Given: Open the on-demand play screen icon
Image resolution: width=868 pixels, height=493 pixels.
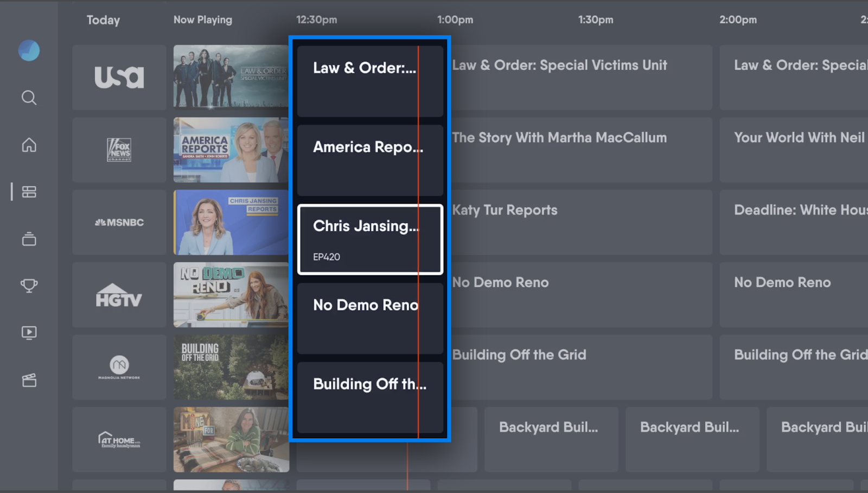Looking at the screenshot, I should coord(29,332).
